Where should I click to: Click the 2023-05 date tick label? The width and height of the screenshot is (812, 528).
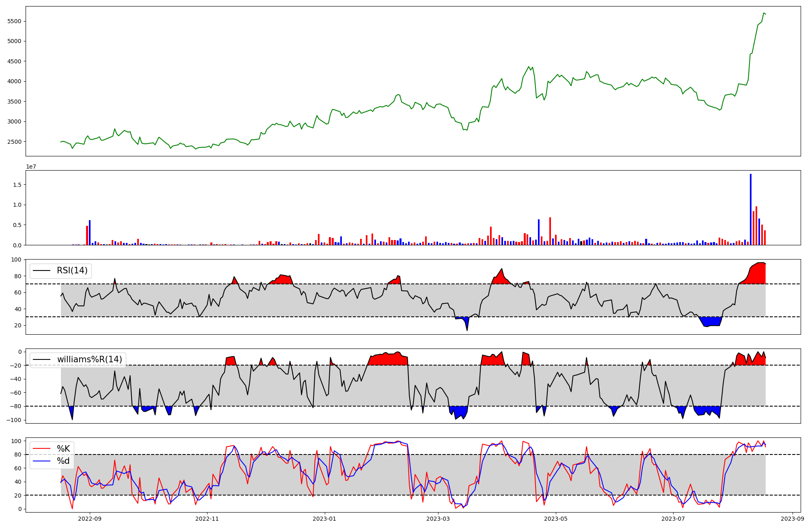click(x=555, y=519)
